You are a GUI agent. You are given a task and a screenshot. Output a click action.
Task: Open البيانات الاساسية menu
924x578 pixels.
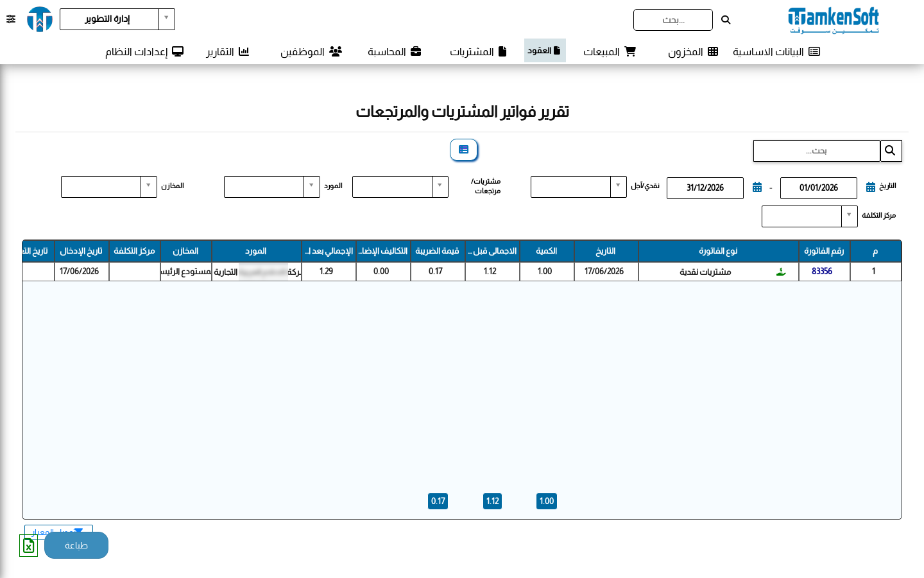[776, 51]
